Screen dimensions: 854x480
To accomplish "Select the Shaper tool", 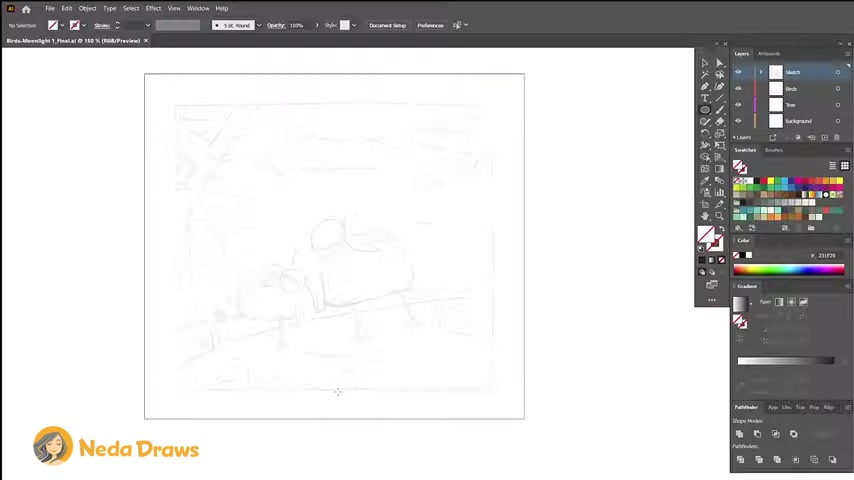I will [705, 121].
